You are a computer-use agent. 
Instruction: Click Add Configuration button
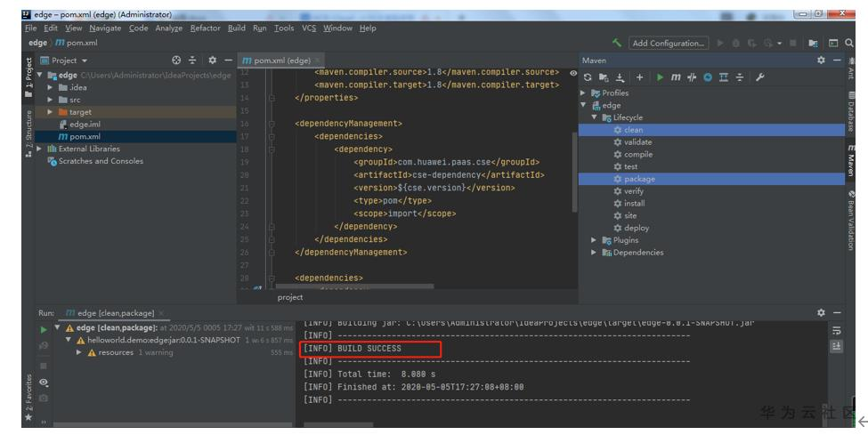[x=669, y=43]
